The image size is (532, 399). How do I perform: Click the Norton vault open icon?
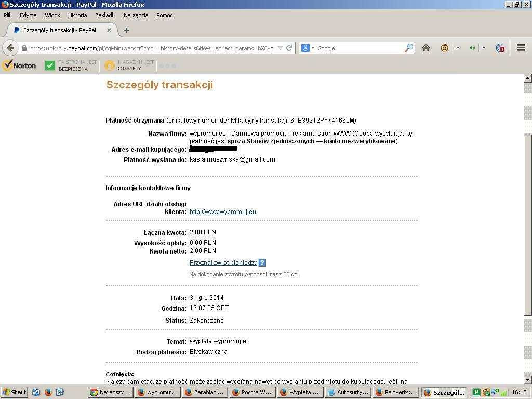click(109, 65)
